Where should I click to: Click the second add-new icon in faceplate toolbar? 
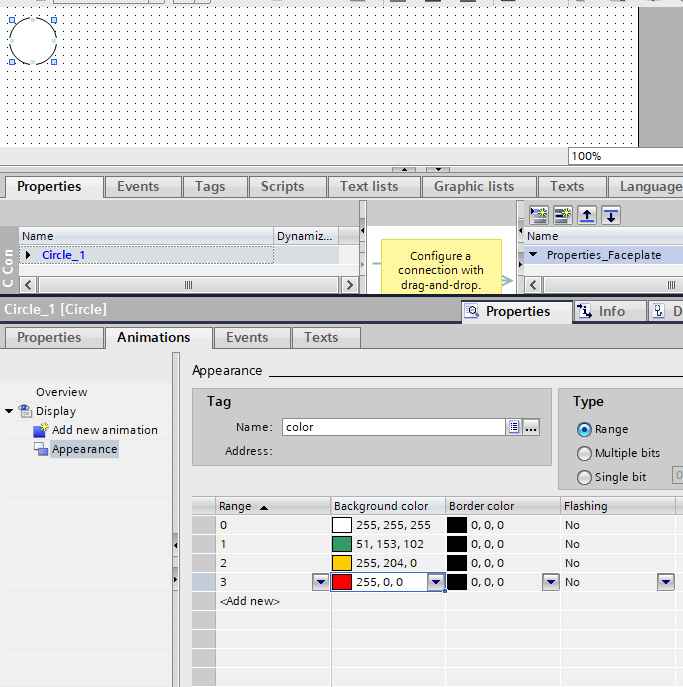point(563,214)
